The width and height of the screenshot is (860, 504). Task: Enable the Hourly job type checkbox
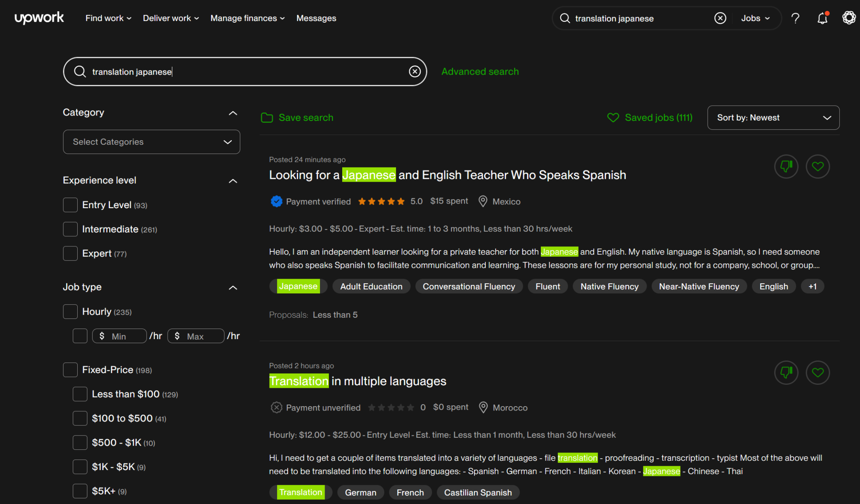(70, 312)
